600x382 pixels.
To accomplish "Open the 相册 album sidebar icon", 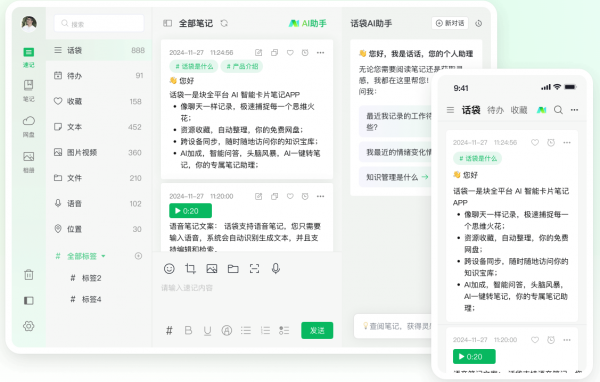I will [29, 162].
